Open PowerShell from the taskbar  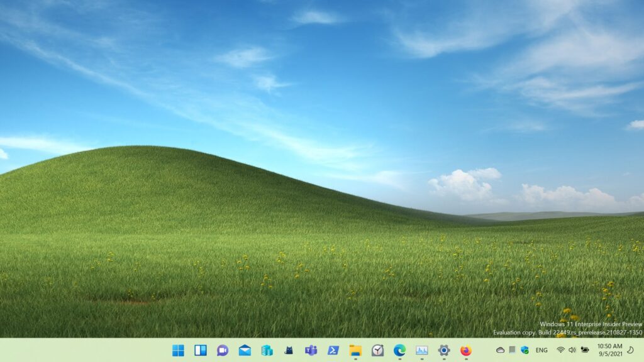pyautogui.click(x=333, y=350)
